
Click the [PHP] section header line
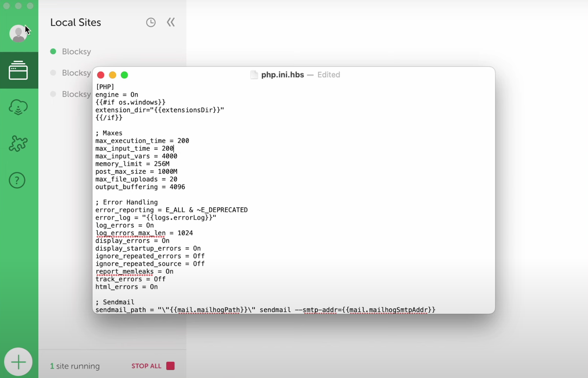105,87
